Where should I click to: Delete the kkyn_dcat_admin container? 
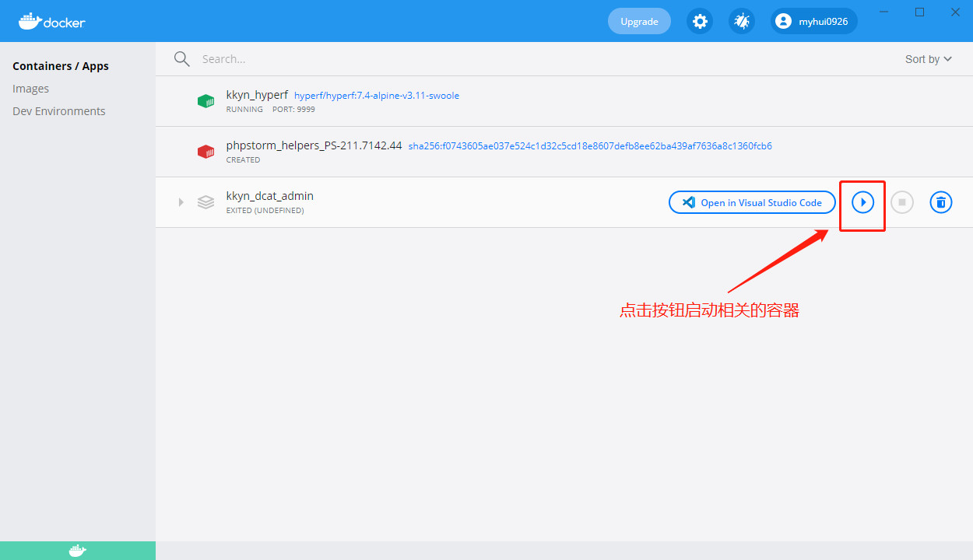point(940,202)
